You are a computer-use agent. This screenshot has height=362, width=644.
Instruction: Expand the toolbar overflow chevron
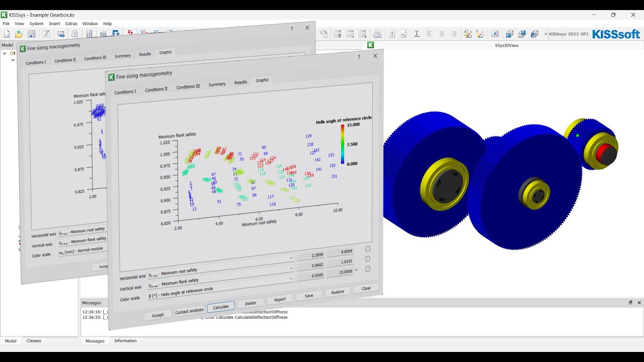point(546,34)
